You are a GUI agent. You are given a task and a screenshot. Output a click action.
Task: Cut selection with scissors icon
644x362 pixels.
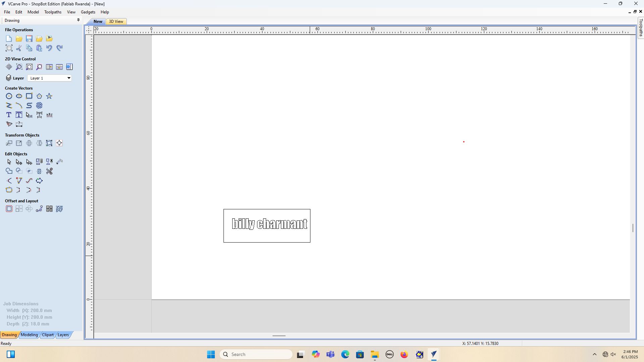pyautogui.click(x=19, y=48)
